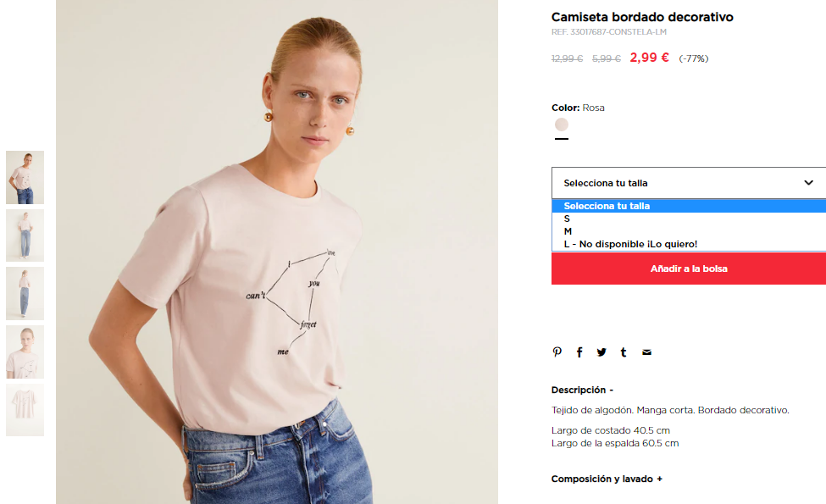The height and width of the screenshot is (504, 826).
Task: Click the size dropdown chevron arrow
Action: coord(808,183)
